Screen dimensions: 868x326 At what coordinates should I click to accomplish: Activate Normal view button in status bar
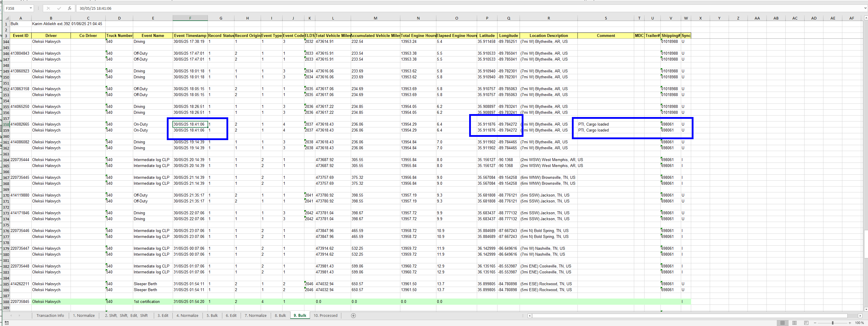[x=782, y=323]
